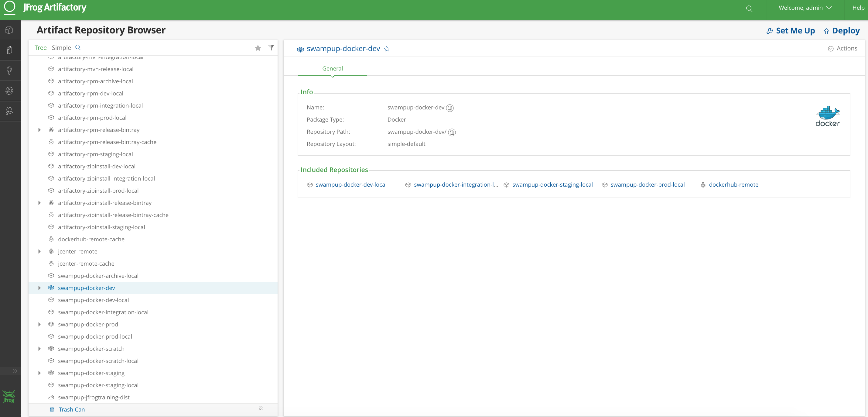Expand the sidebar with double-chevron icon
868x417 pixels.
[15, 371]
